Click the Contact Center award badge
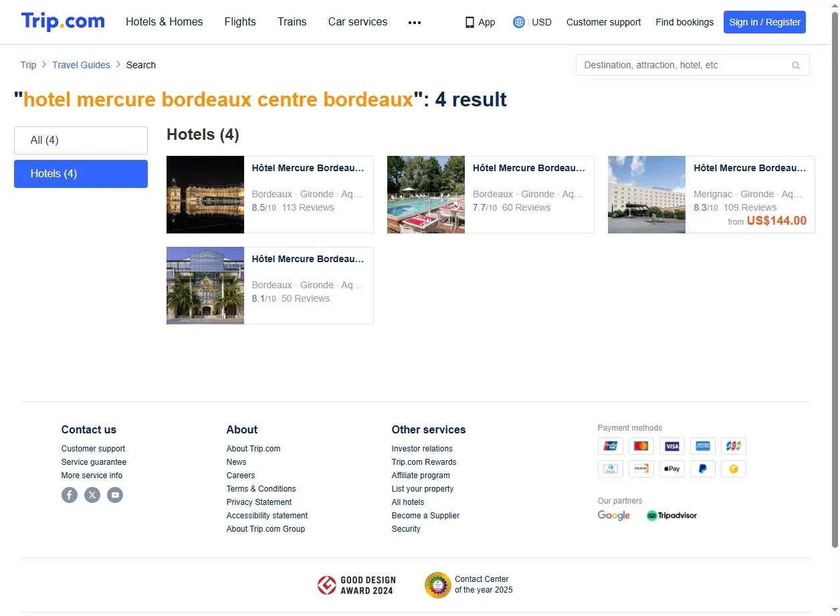The image size is (840, 616). click(469, 585)
